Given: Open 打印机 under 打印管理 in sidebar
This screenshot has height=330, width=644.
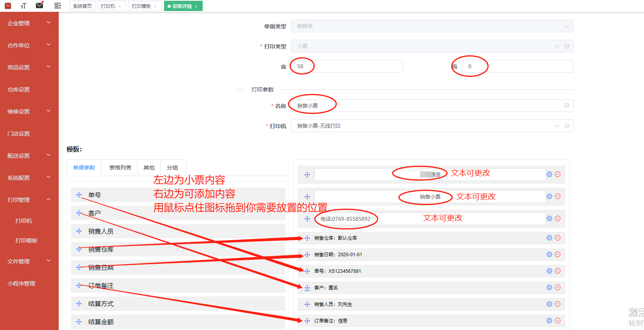Looking at the screenshot, I should [x=29, y=221].
